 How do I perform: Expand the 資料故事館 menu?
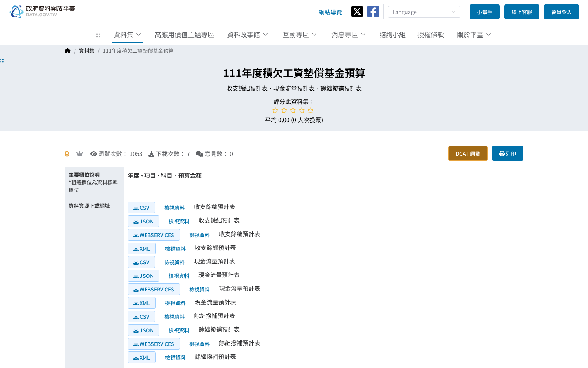[x=248, y=35]
